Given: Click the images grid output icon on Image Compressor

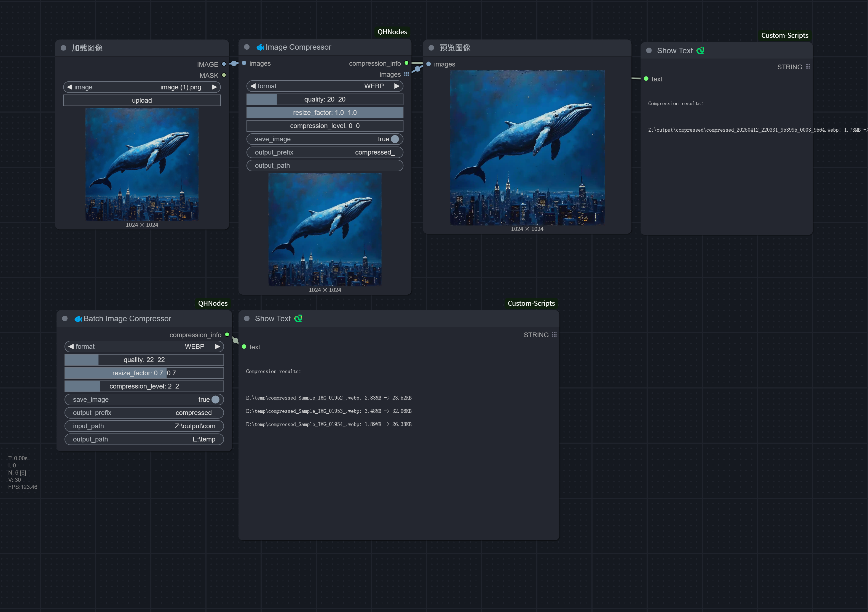Looking at the screenshot, I should (406, 74).
